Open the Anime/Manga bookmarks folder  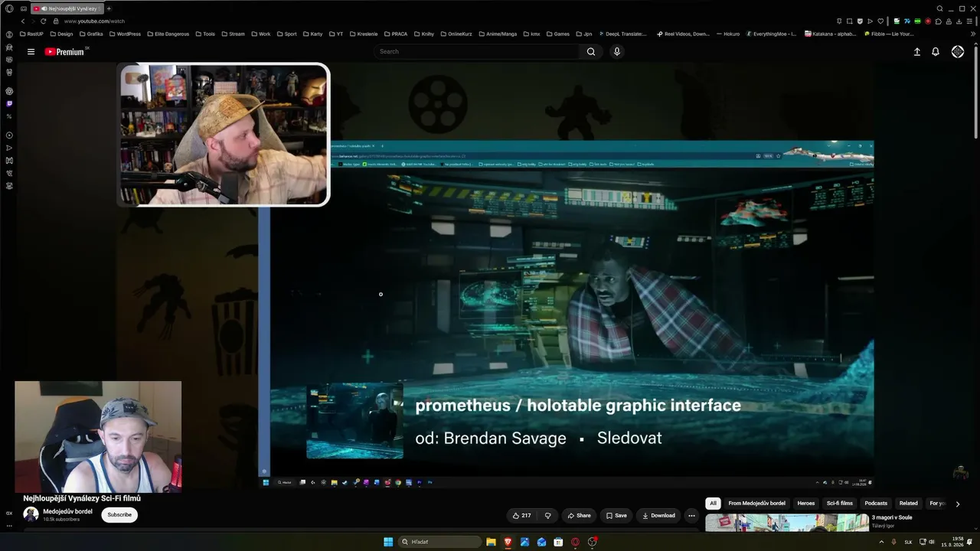pos(498,34)
